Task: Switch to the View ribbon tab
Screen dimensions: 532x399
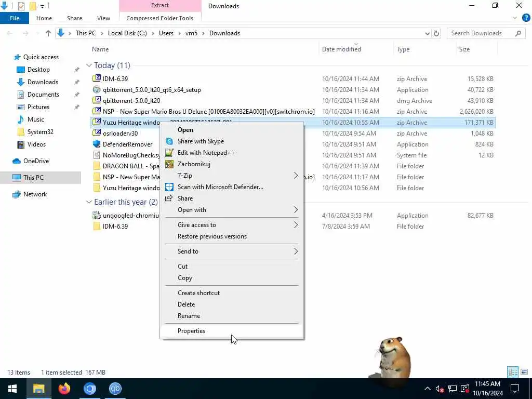Action: [x=103, y=18]
